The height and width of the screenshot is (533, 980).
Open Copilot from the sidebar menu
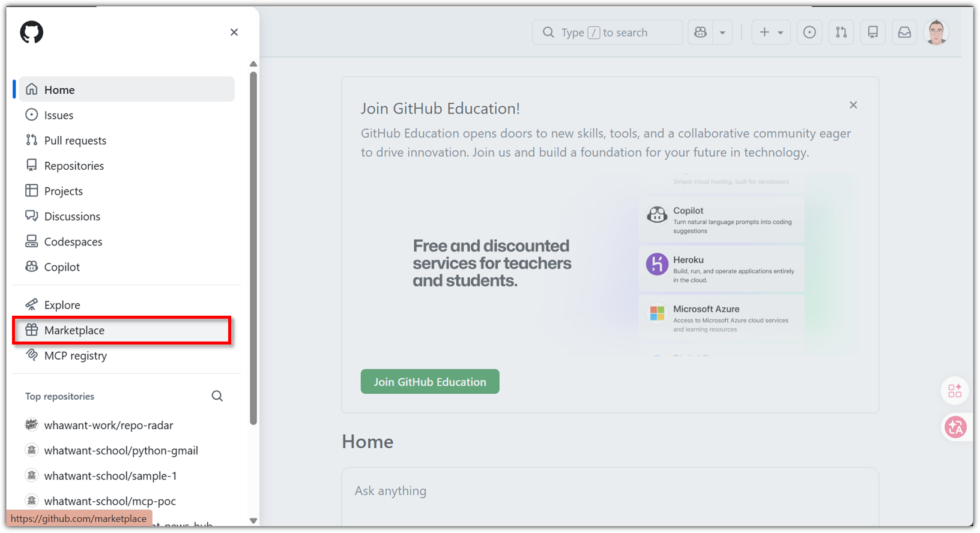[x=127, y=266]
